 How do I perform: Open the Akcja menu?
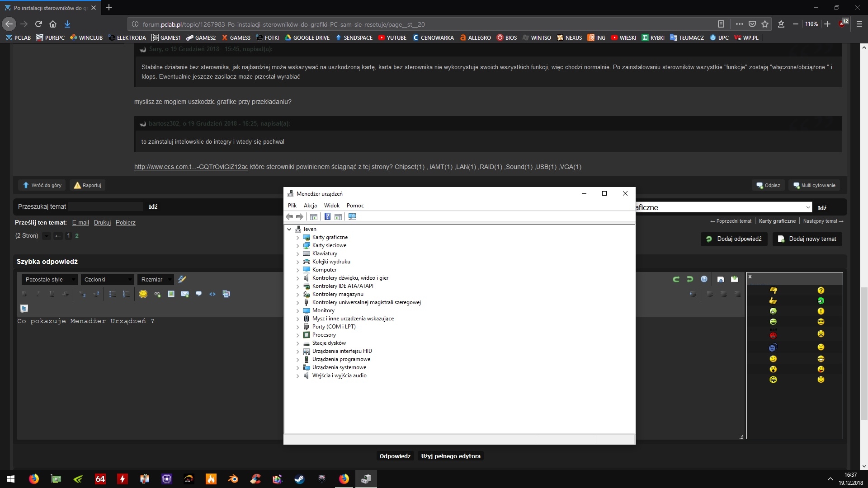coord(310,206)
